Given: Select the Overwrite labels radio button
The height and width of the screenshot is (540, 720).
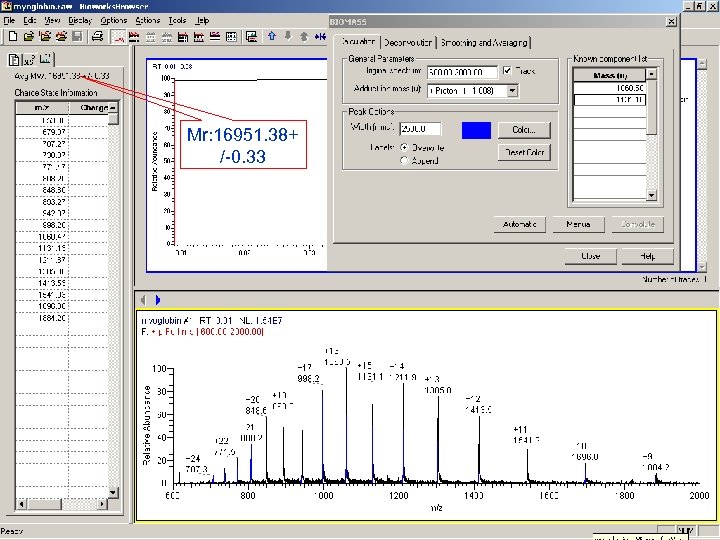Looking at the screenshot, I should coord(404,147).
